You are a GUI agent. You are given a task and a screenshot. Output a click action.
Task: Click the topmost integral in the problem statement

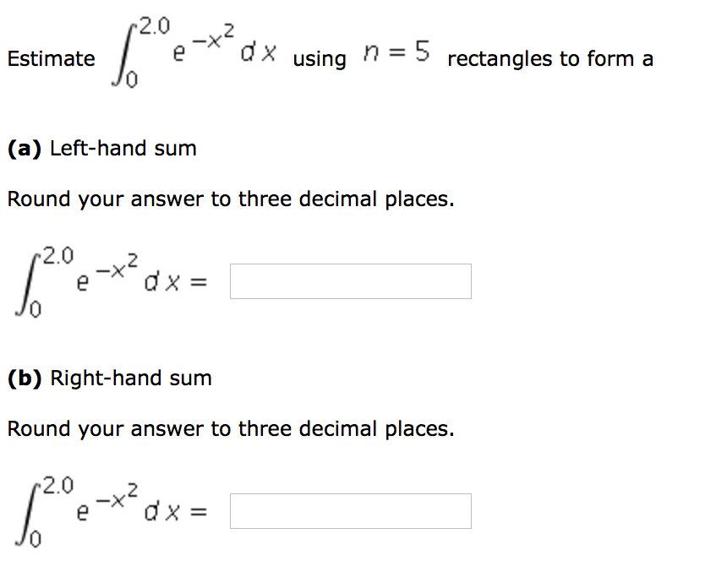click(123, 51)
